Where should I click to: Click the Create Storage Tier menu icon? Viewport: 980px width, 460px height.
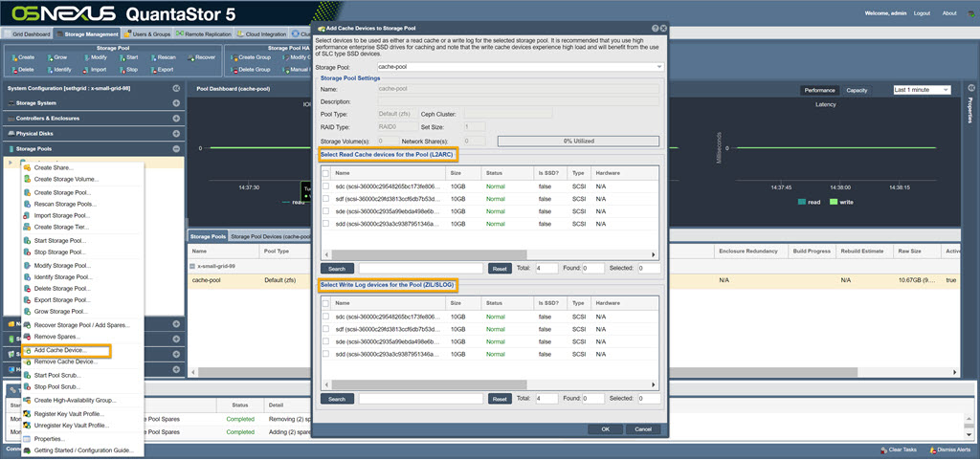27,228
